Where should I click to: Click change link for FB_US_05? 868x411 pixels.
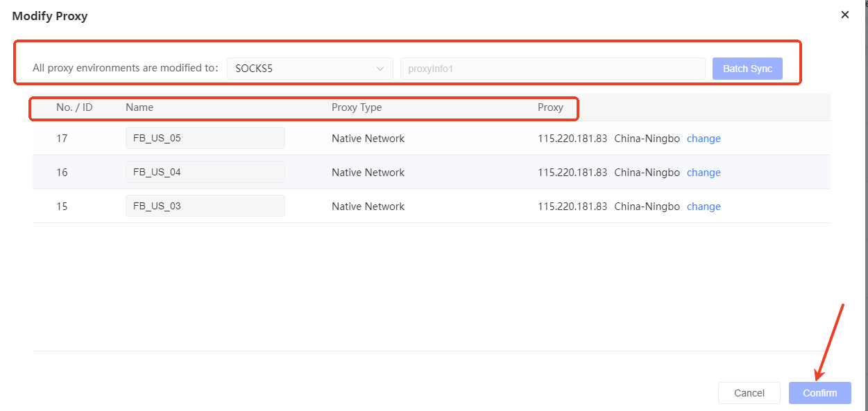coord(704,139)
